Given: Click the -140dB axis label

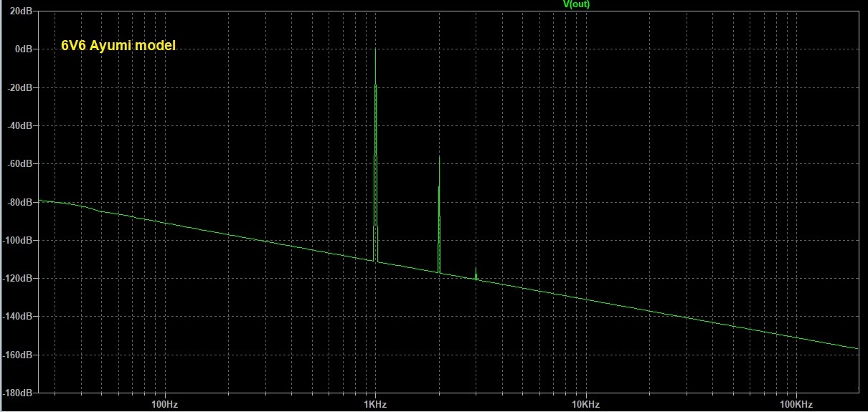Looking at the screenshot, I should coord(16,317).
